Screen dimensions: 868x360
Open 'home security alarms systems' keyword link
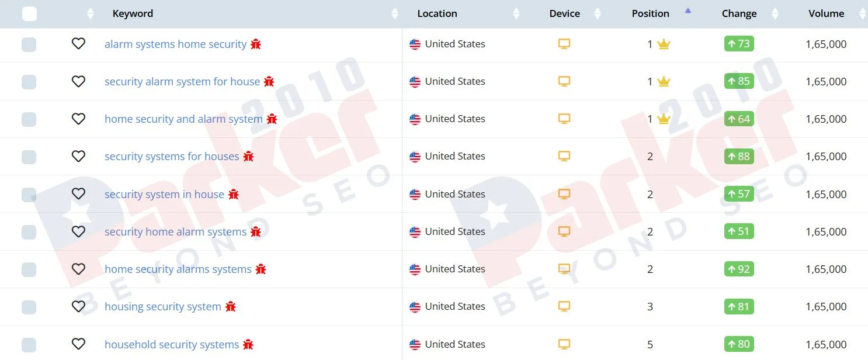coord(178,269)
